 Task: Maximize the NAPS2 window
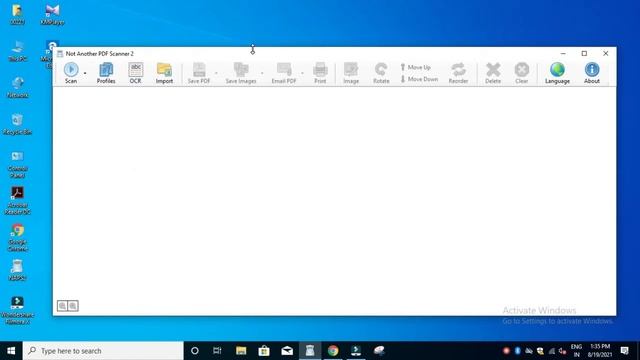(x=584, y=53)
